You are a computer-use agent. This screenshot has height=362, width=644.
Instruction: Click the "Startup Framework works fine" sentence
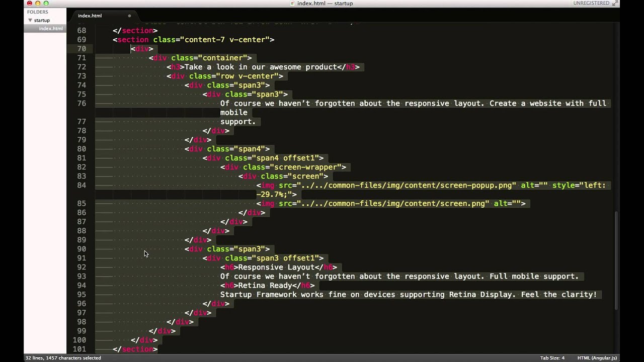[408, 295]
